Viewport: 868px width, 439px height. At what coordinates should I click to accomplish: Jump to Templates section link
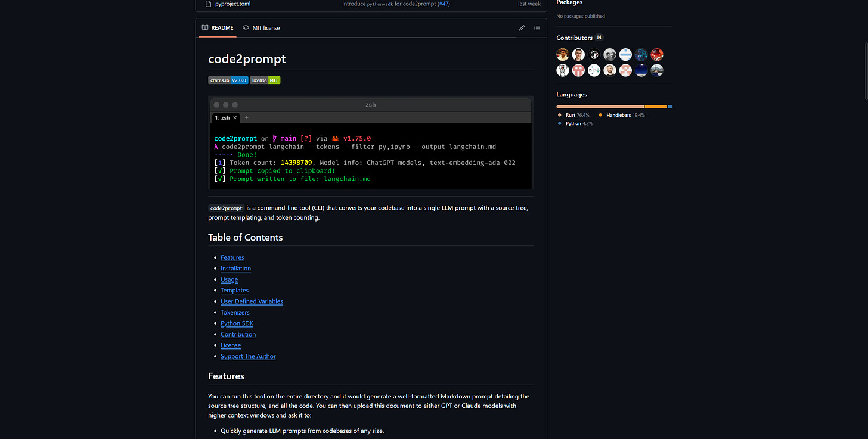(235, 291)
